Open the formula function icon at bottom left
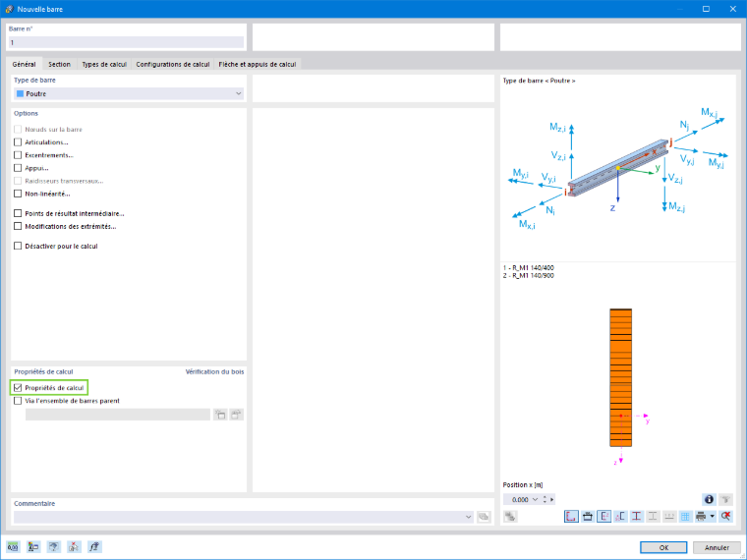Screen dimensions: 747x560 pos(94,546)
